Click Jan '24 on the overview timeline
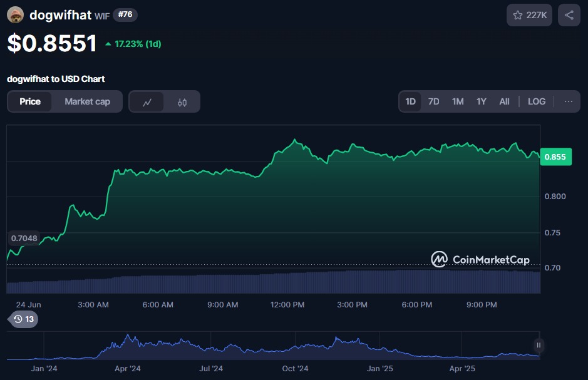 (44, 369)
